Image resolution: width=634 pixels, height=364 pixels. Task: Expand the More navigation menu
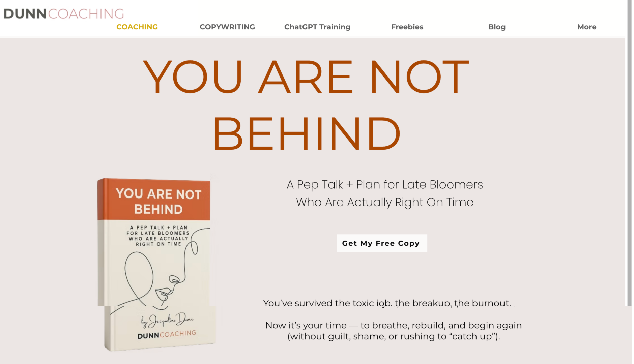pyautogui.click(x=586, y=27)
